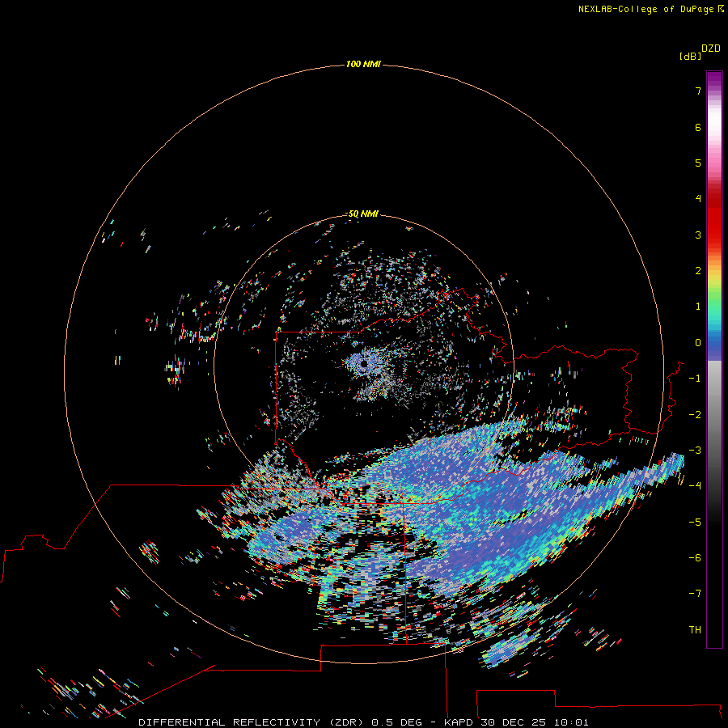Click the 50 NMI range ring label
The height and width of the screenshot is (728, 728).
pos(363,214)
